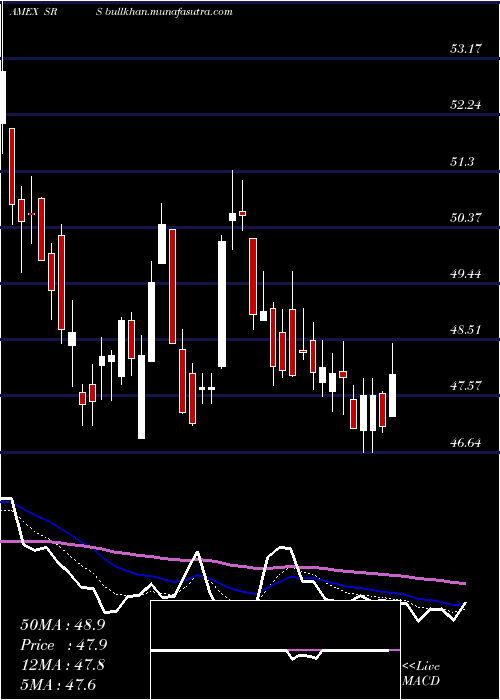This screenshot has width=500, height=700.
Task: Click the 12MA : 47.8 readout
Action: [x=62, y=665]
